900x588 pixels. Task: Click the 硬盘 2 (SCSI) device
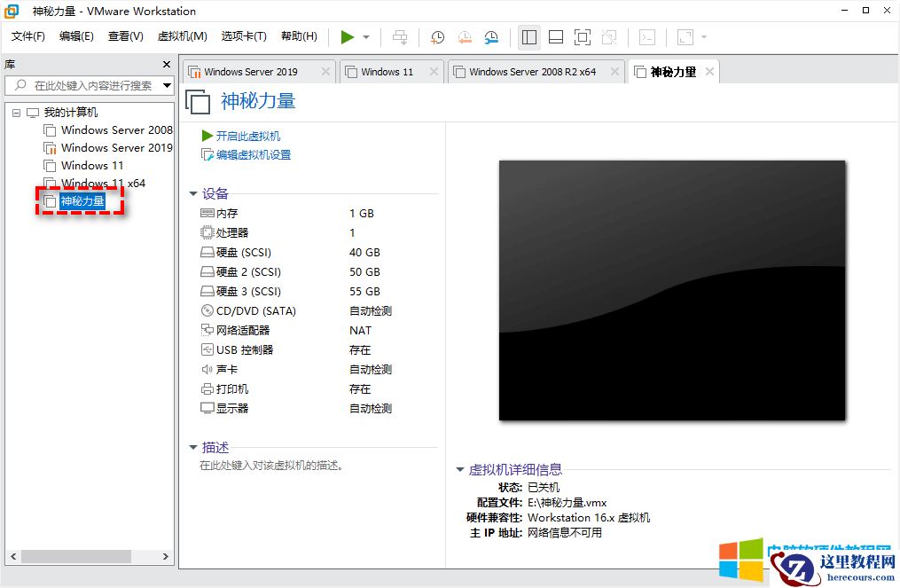(291, 272)
